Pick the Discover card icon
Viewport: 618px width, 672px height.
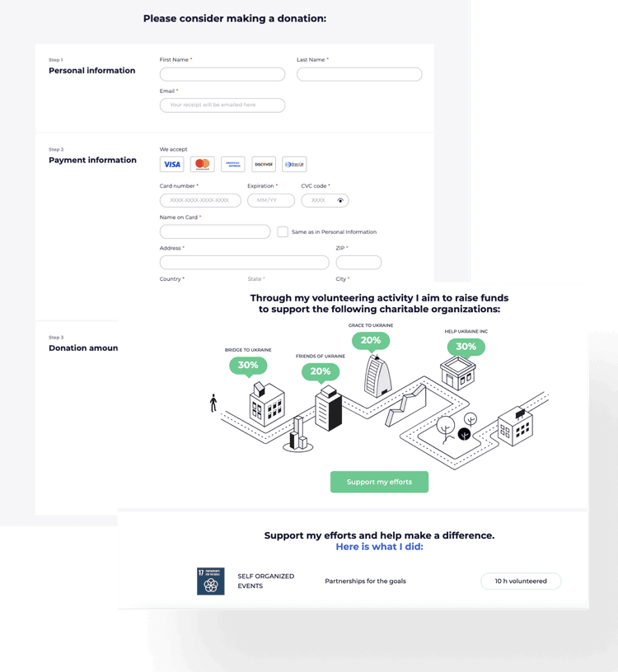coord(264,165)
